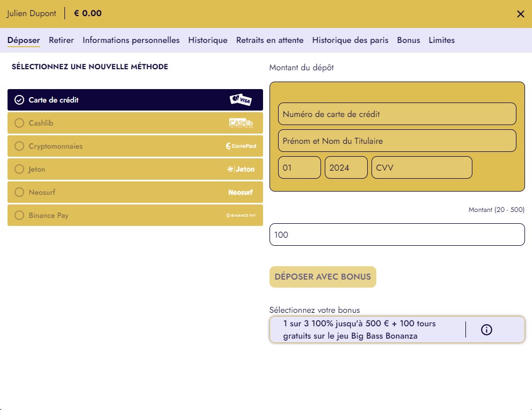Expand the bonus selection dropdown

point(367,330)
